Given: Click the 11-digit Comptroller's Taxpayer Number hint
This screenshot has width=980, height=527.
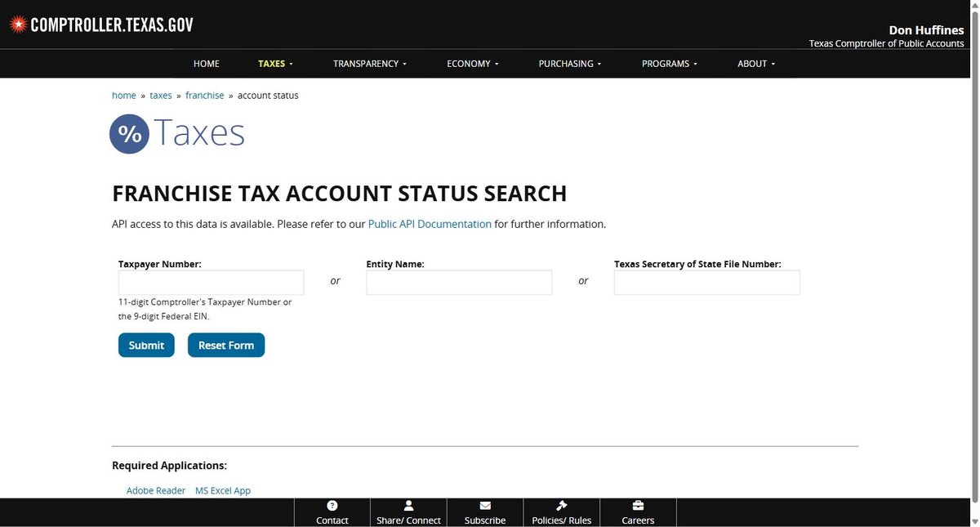Looking at the screenshot, I should (205, 309).
